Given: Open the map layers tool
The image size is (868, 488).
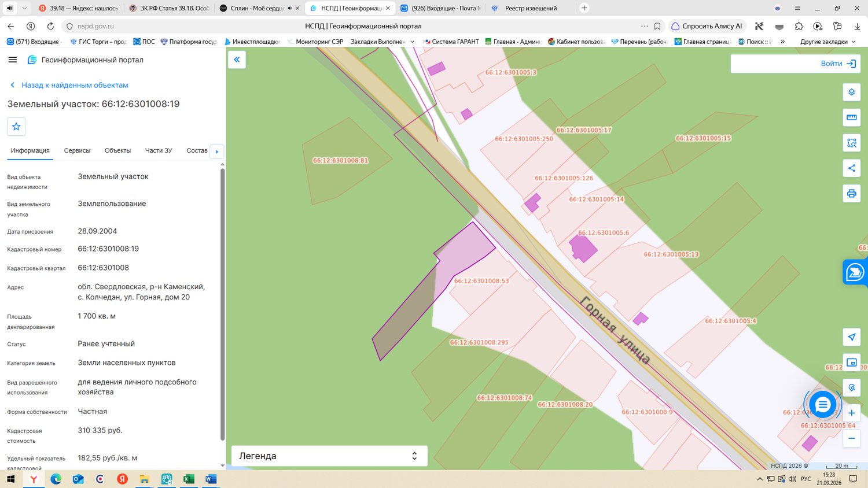Looking at the screenshot, I should (851, 92).
